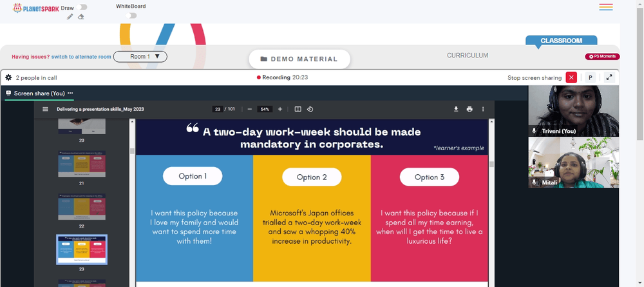This screenshot has height=287, width=644.
Task: Switch to the Curriculum tab
Action: coord(468,55)
